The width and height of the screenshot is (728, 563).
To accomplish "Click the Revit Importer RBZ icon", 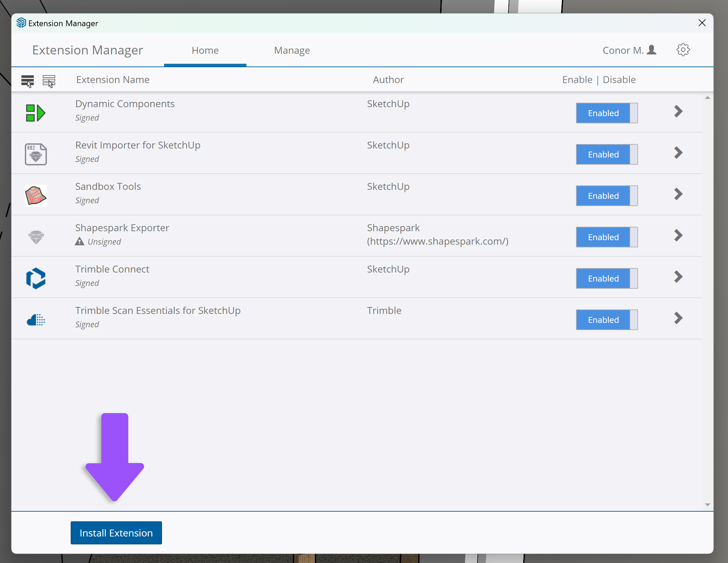I will click(36, 154).
